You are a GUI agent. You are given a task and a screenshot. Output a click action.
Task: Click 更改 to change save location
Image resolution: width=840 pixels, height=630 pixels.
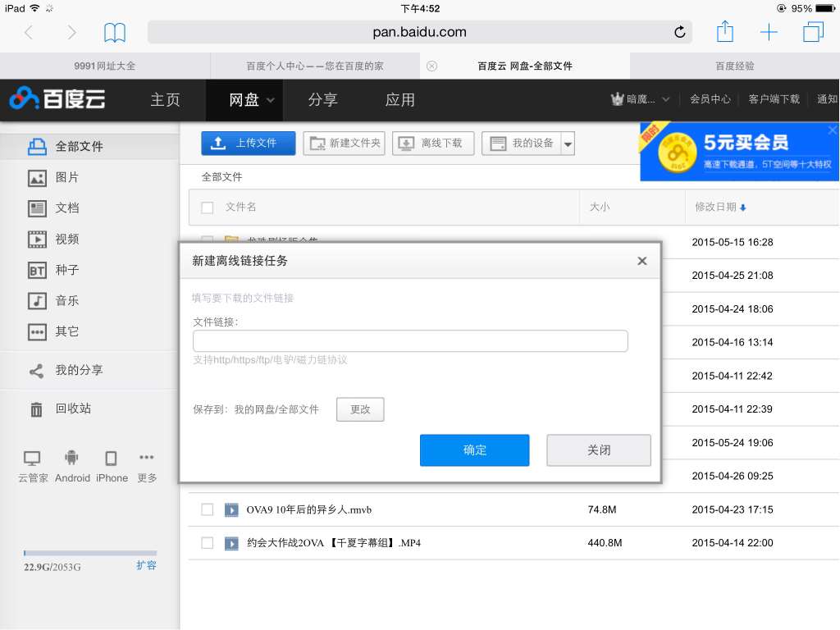(x=360, y=409)
